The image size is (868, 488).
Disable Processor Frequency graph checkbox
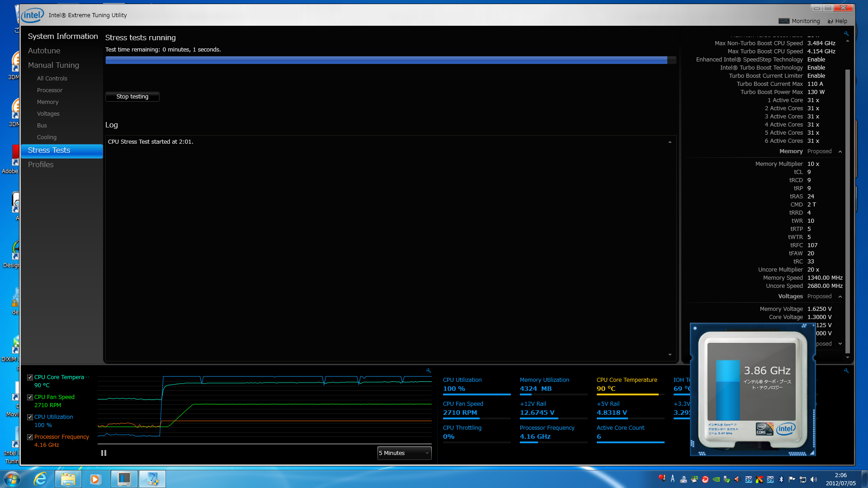[30, 437]
